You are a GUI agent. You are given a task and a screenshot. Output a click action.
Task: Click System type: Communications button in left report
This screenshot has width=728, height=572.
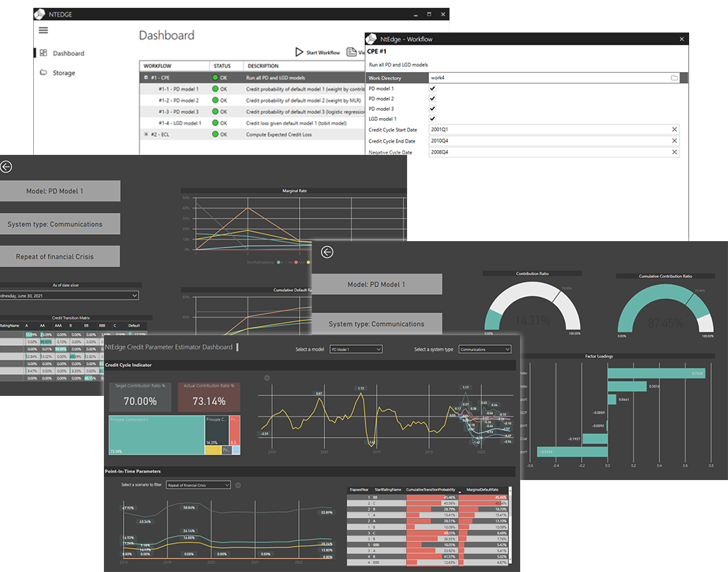(x=59, y=224)
